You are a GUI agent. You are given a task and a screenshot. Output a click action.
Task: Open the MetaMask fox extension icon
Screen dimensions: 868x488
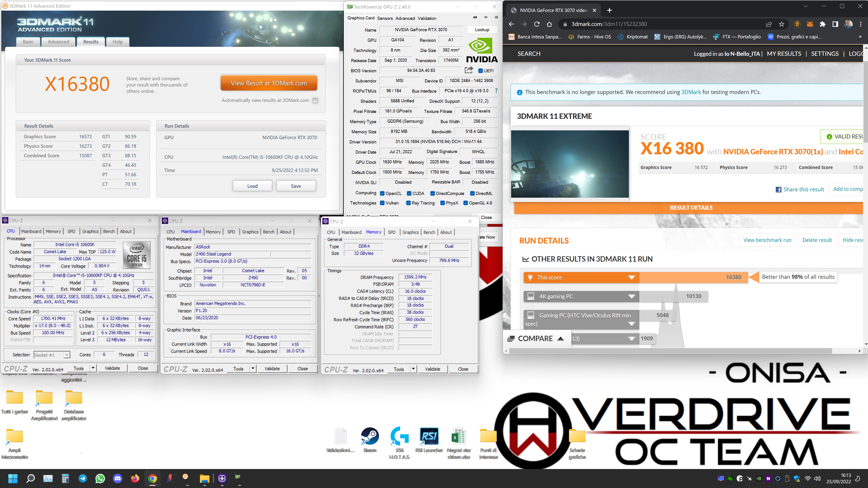click(810, 24)
